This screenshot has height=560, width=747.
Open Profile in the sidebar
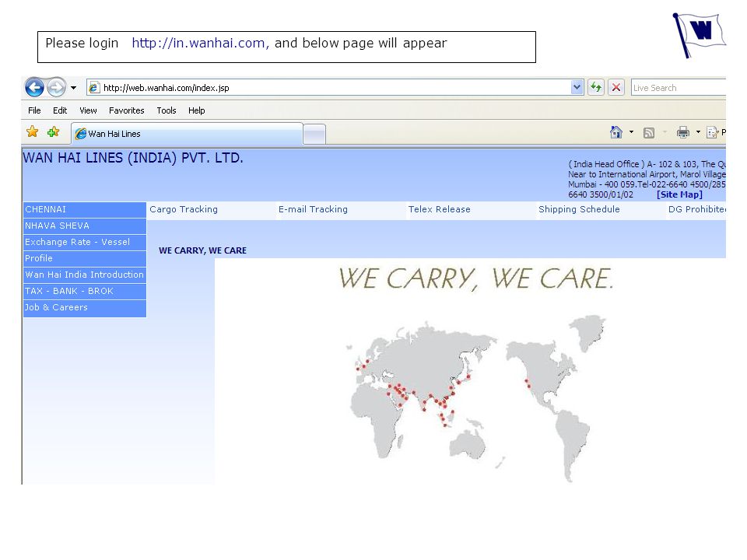click(84, 258)
